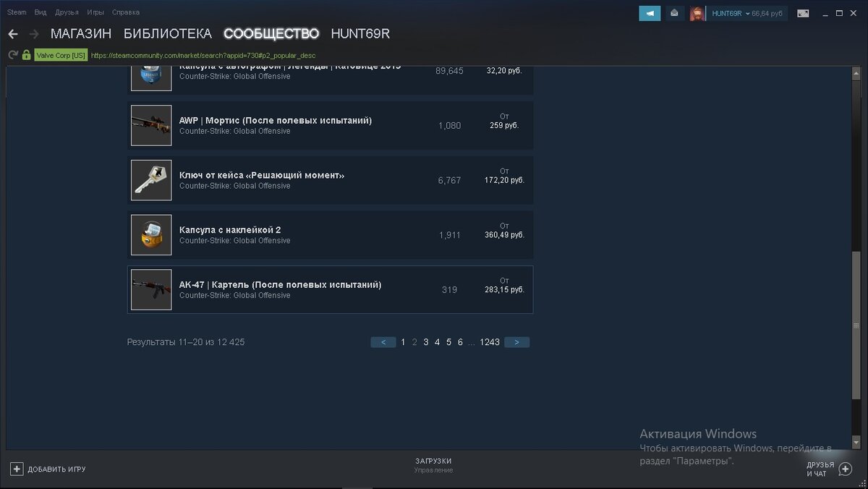Click the wallet balance 66,64 руб
The width and height of the screenshot is (868, 489).
[x=767, y=14]
